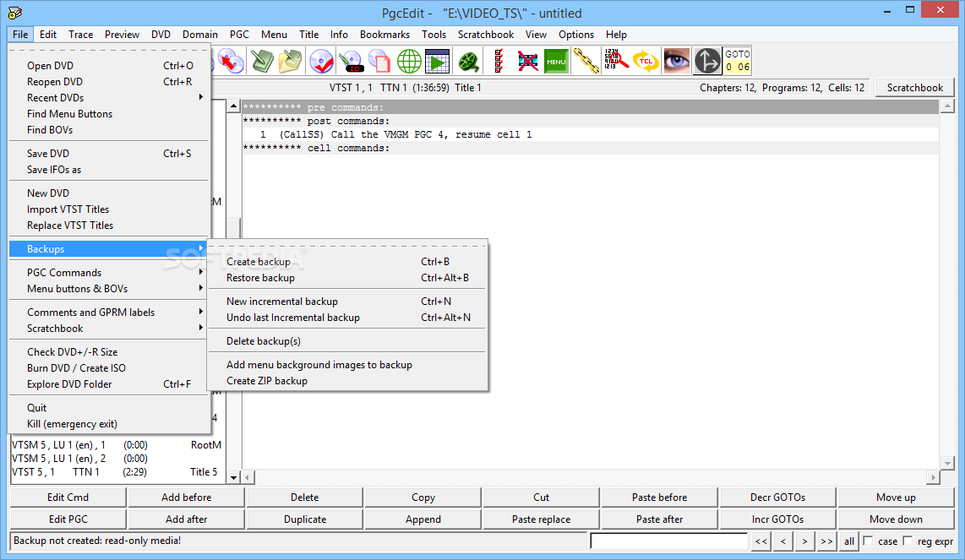This screenshot has width=965, height=560.
Task: Select Create ZIP backup
Action: click(x=347, y=381)
